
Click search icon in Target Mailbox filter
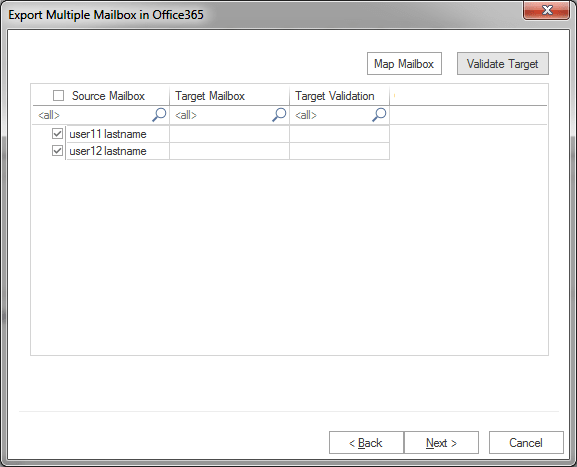tap(279, 115)
